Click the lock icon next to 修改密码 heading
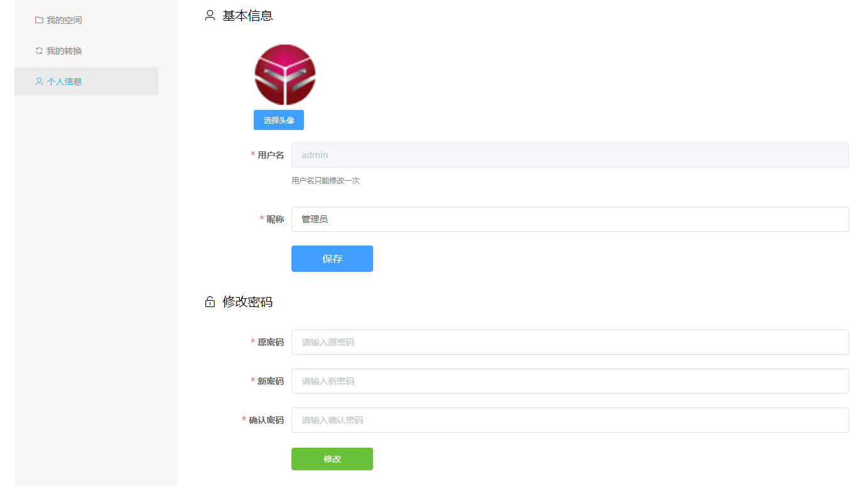 (210, 302)
